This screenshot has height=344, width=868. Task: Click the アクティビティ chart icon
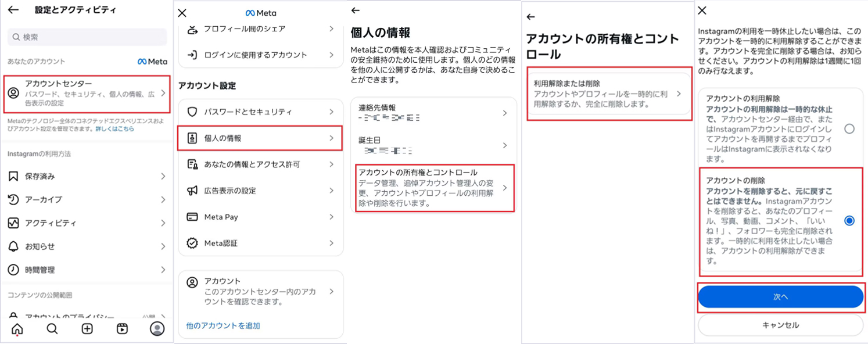[x=13, y=223]
